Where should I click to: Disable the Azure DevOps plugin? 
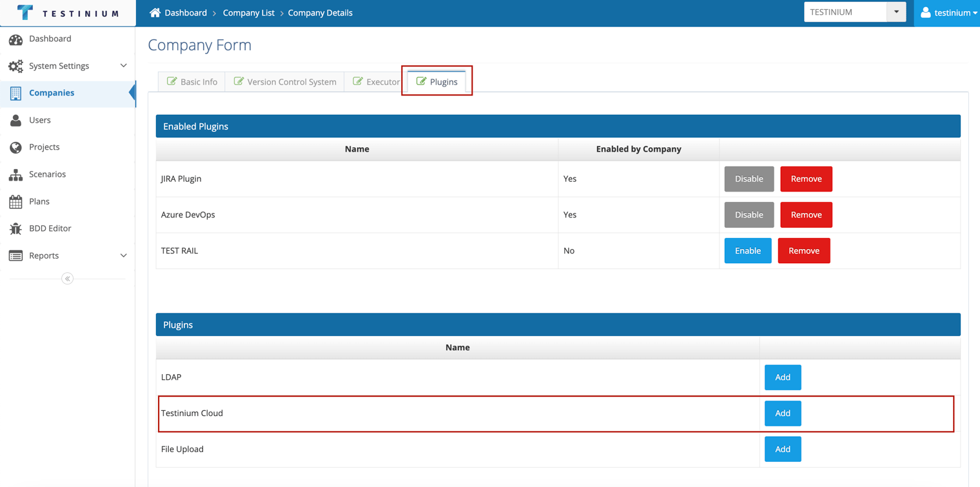pyautogui.click(x=749, y=215)
